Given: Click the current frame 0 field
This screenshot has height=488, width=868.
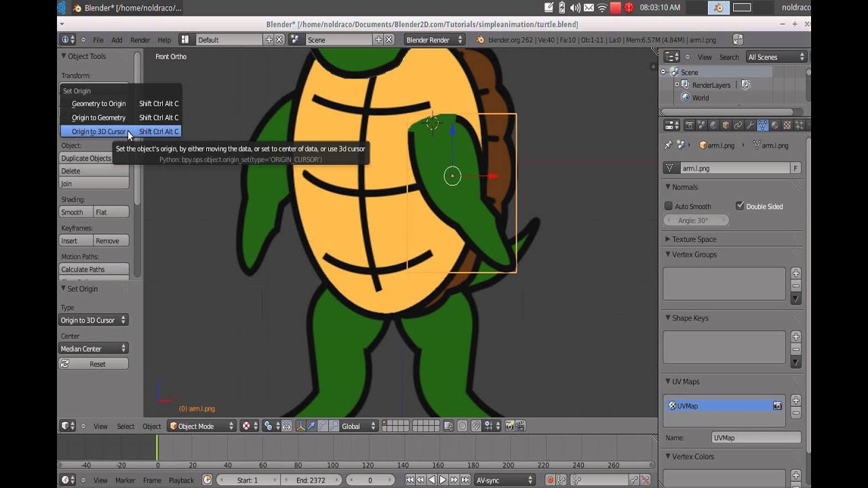Looking at the screenshot, I should pos(369,480).
